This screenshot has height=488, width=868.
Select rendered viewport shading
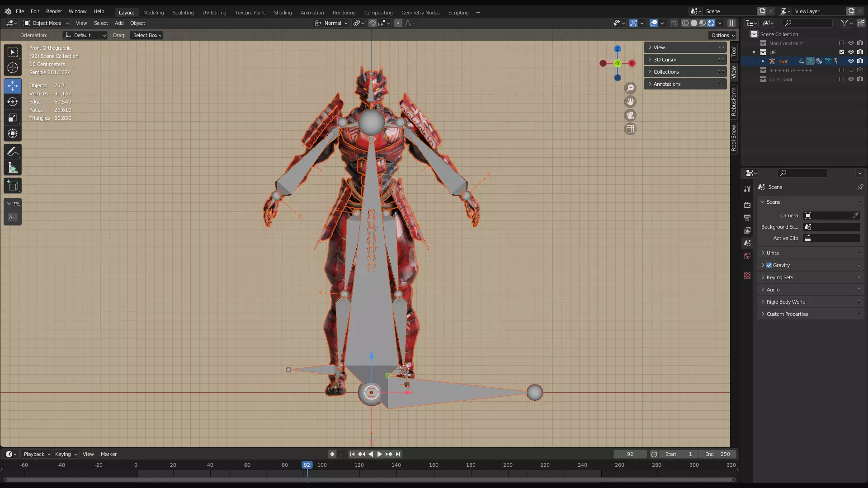tap(711, 23)
